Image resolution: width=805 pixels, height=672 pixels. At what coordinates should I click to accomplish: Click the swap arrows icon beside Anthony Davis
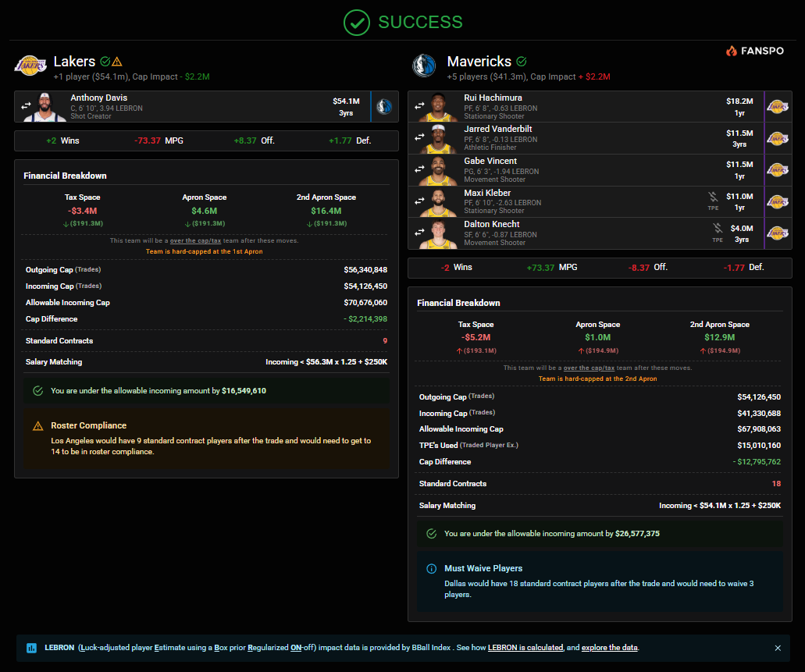click(x=26, y=106)
